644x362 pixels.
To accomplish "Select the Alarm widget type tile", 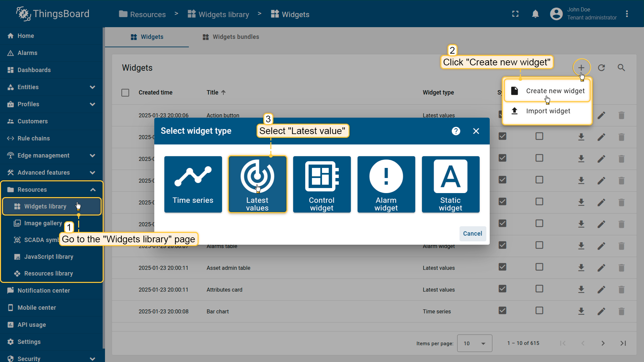I will pyautogui.click(x=386, y=184).
